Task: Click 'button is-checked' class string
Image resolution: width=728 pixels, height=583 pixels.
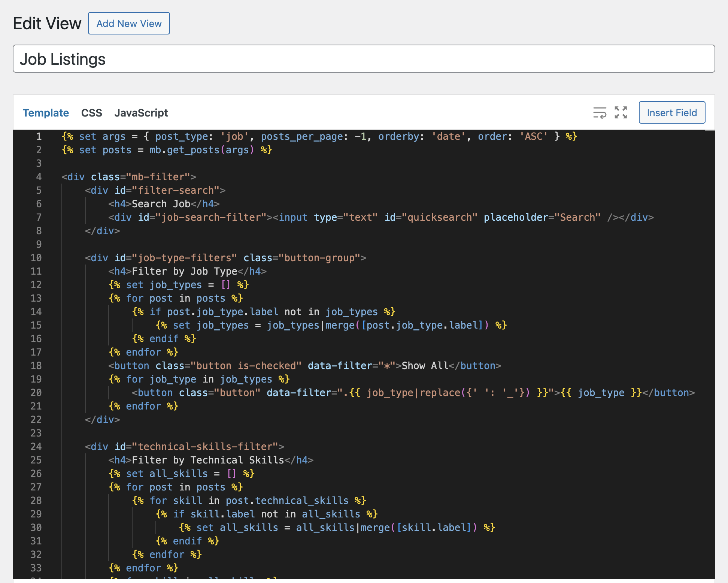Action: tap(246, 366)
